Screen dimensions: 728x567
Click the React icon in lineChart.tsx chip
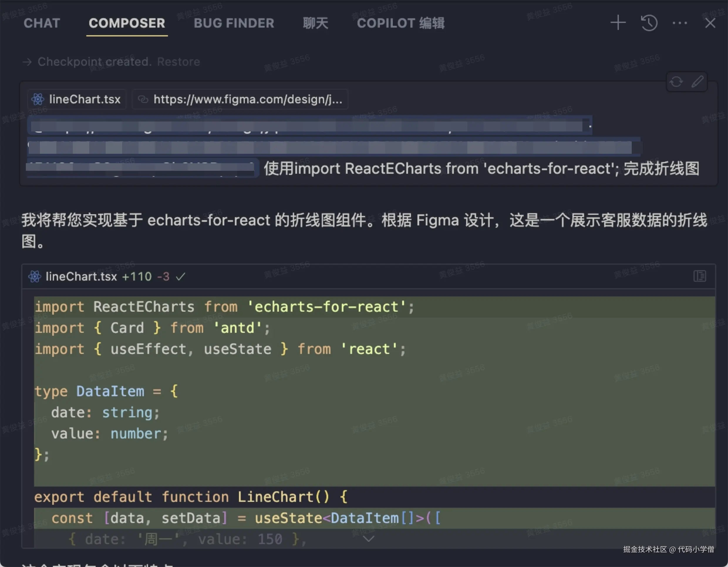click(x=38, y=99)
